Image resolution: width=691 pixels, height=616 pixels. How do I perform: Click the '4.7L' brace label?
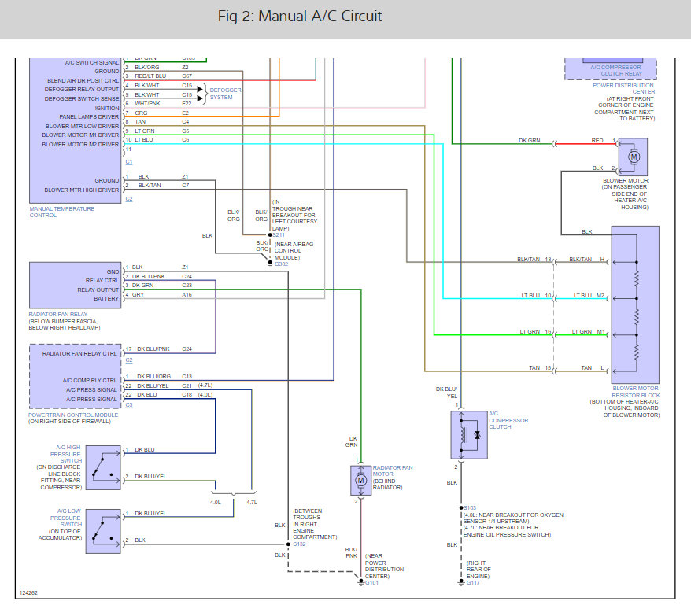(252, 502)
